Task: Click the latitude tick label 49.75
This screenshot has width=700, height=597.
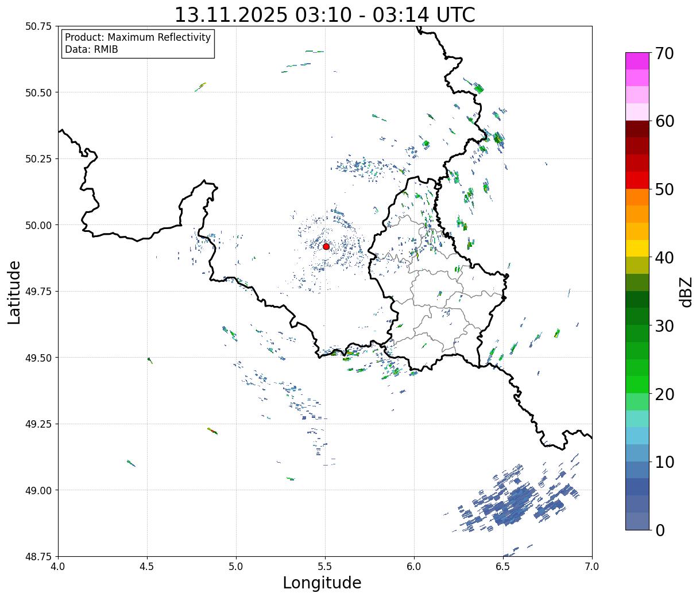Action: point(38,292)
